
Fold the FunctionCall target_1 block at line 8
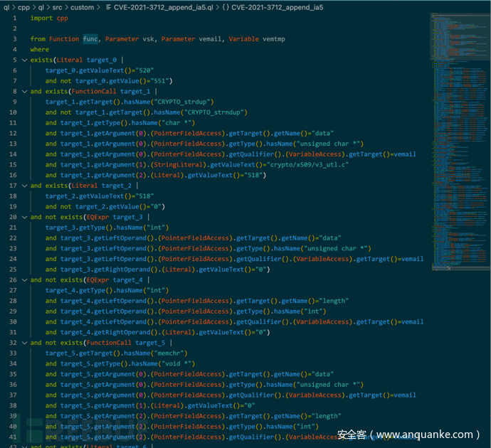[24, 92]
